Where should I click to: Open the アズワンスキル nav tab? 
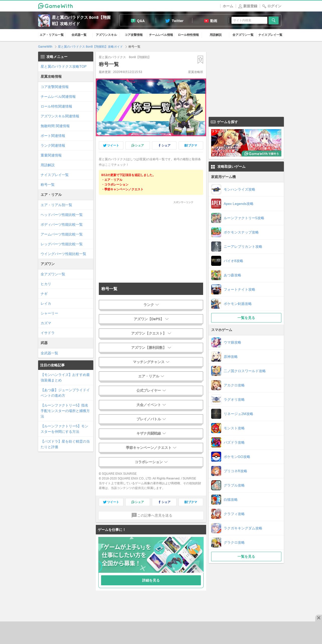(106, 35)
